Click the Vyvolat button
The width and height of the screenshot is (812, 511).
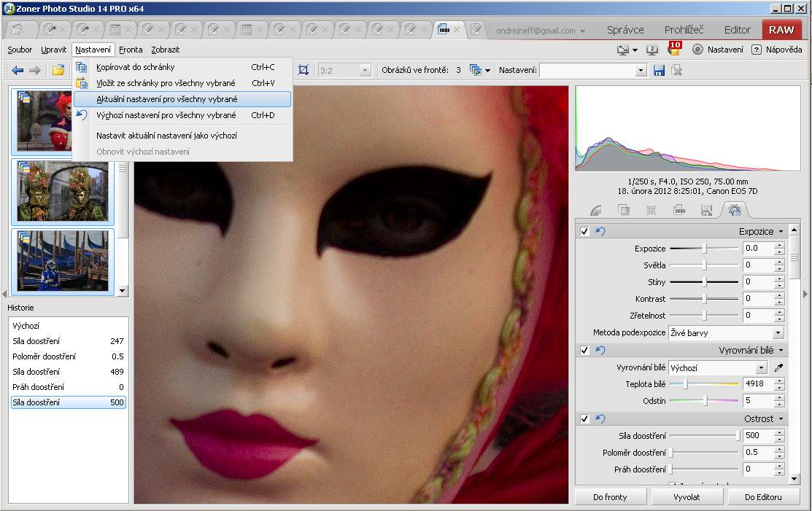point(686,496)
